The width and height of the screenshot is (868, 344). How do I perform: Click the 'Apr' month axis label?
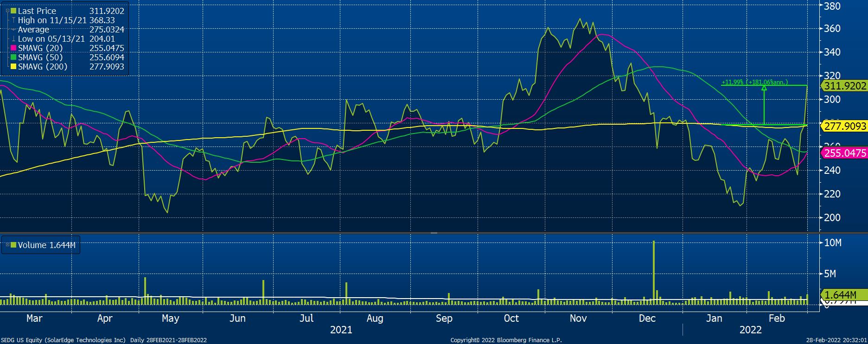click(x=105, y=318)
